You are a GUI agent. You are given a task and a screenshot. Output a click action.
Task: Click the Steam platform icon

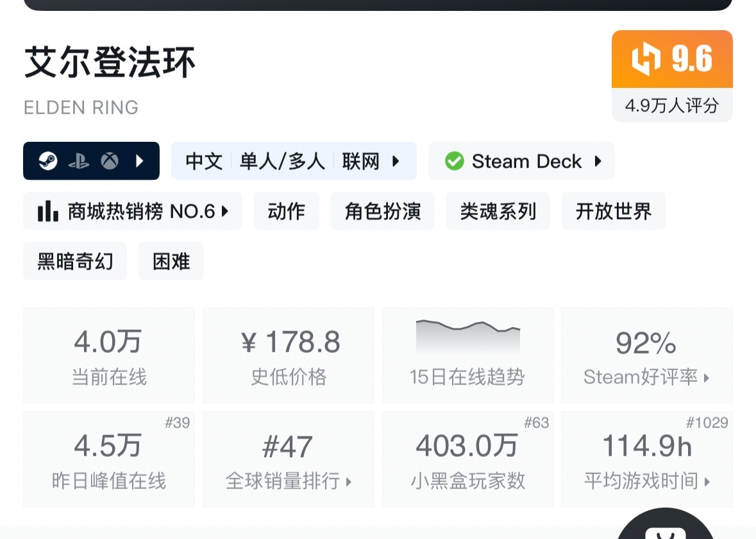click(x=48, y=160)
